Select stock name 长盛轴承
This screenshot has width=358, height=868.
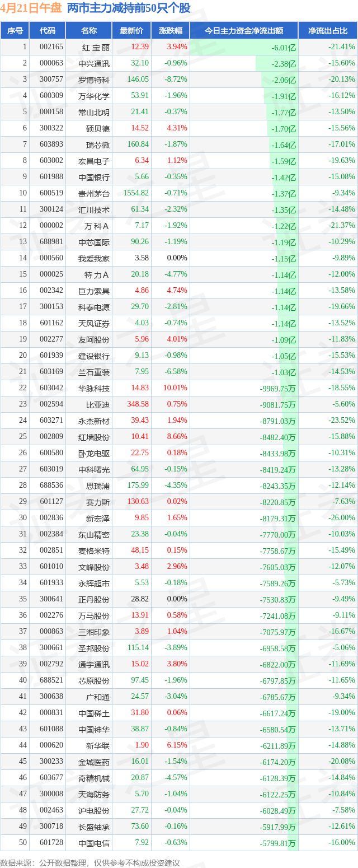(x=94, y=827)
